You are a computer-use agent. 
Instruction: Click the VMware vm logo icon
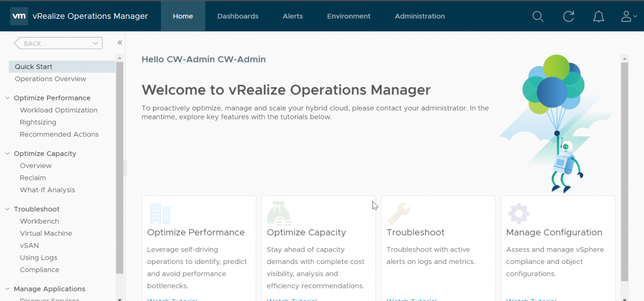click(19, 16)
